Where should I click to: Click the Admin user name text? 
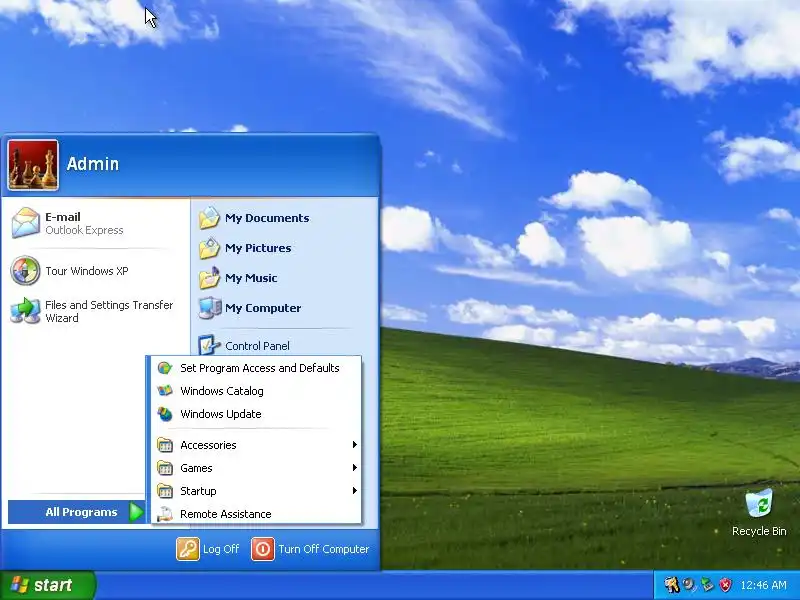93,164
